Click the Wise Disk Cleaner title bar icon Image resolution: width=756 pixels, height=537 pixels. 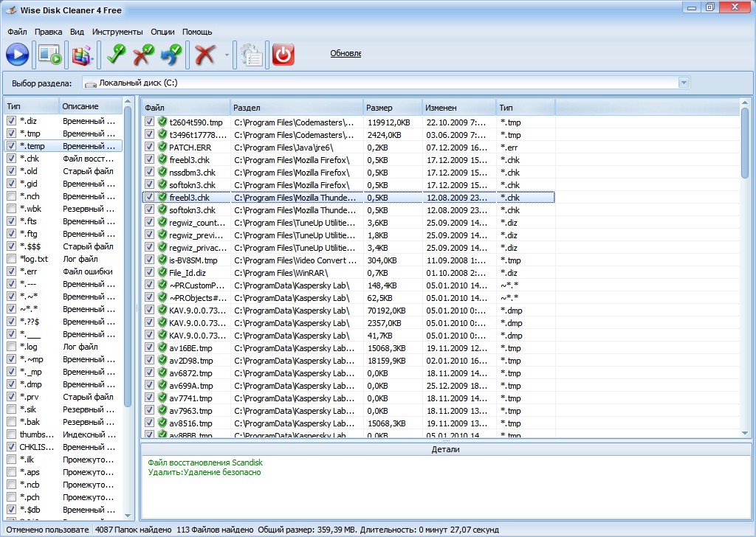[x=10, y=10]
